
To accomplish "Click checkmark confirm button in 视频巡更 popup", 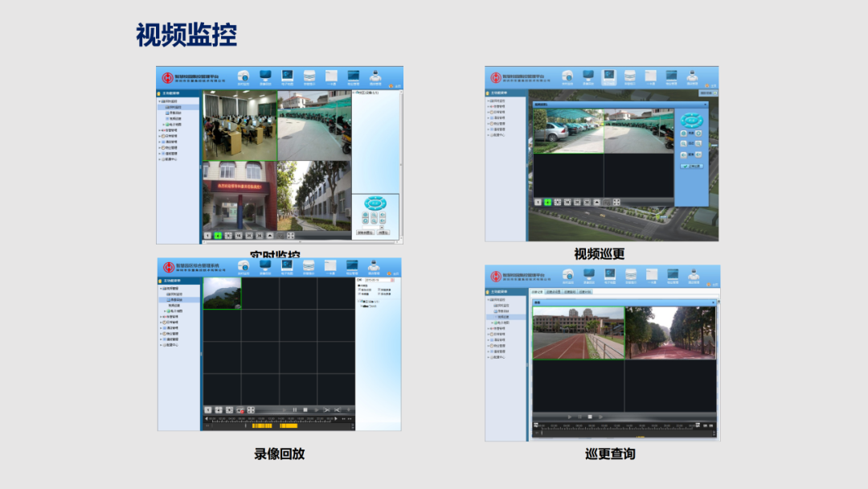I will (691, 166).
